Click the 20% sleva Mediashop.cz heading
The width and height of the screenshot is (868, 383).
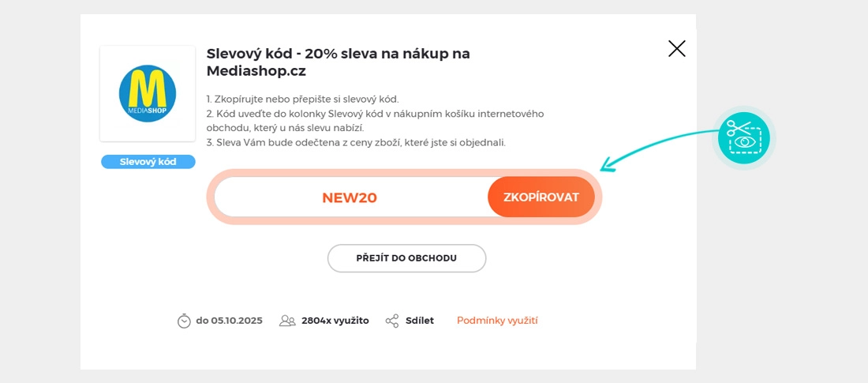(x=338, y=62)
